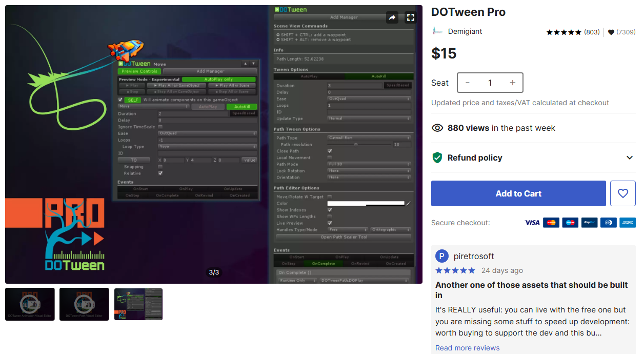Screen dimensions: 644x354
Task: Open the Read more reviews link
Action: [468, 348]
